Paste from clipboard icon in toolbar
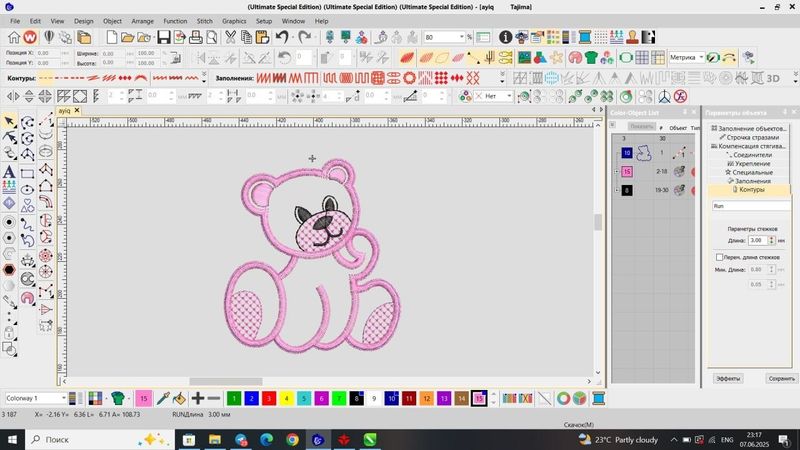Image resolution: width=800 pixels, height=450 pixels. click(262, 37)
